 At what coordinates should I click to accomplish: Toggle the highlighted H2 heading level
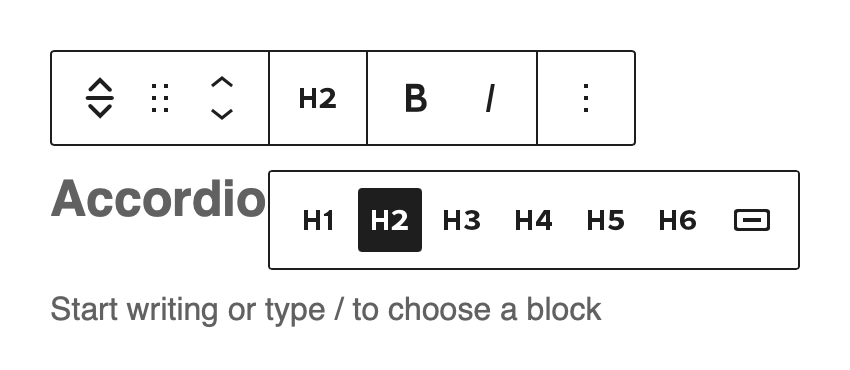[390, 220]
